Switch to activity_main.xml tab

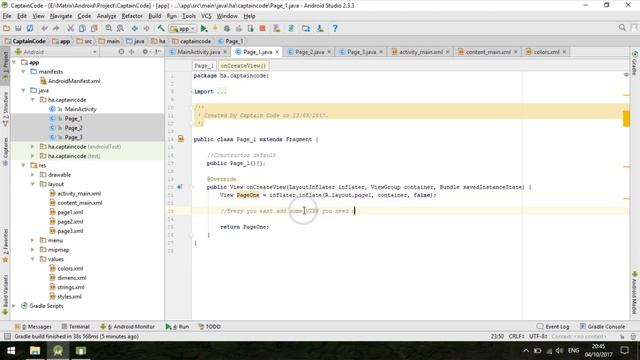(x=420, y=52)
